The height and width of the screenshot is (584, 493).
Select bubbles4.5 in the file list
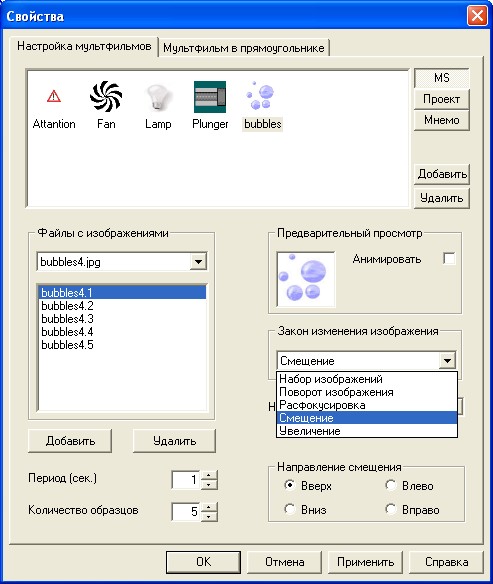tap(123, 345)
